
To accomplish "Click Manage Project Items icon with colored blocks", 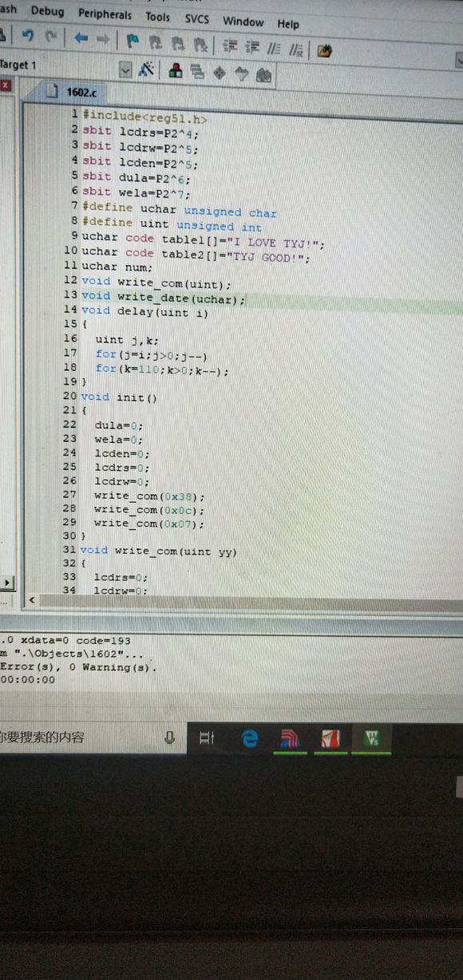I will [x=176, y=72].
